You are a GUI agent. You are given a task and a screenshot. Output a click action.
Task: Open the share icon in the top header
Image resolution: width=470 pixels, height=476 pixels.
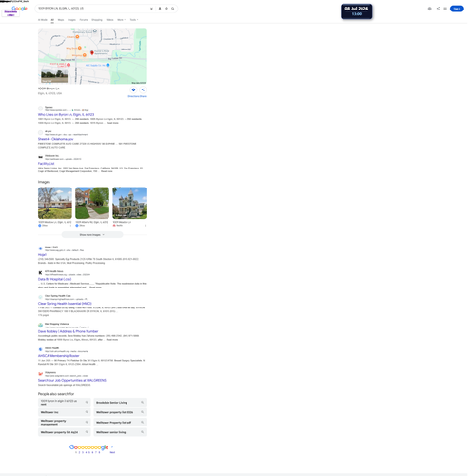438,9
